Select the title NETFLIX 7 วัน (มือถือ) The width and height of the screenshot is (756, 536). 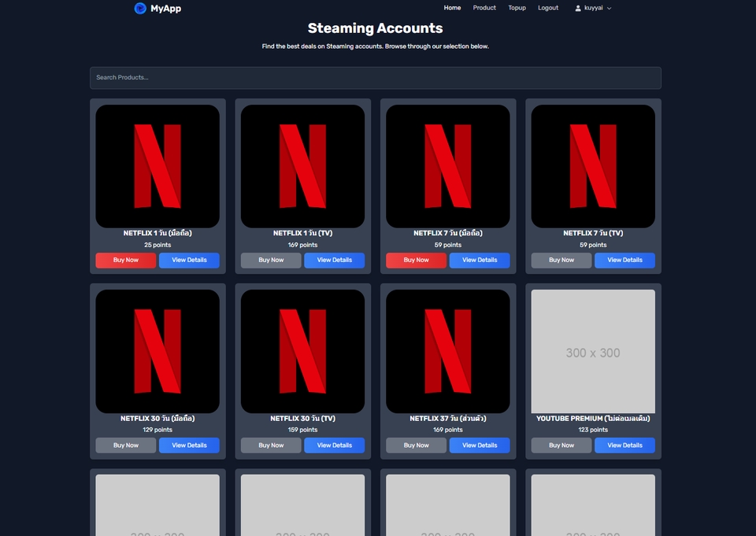pos(448,233)
